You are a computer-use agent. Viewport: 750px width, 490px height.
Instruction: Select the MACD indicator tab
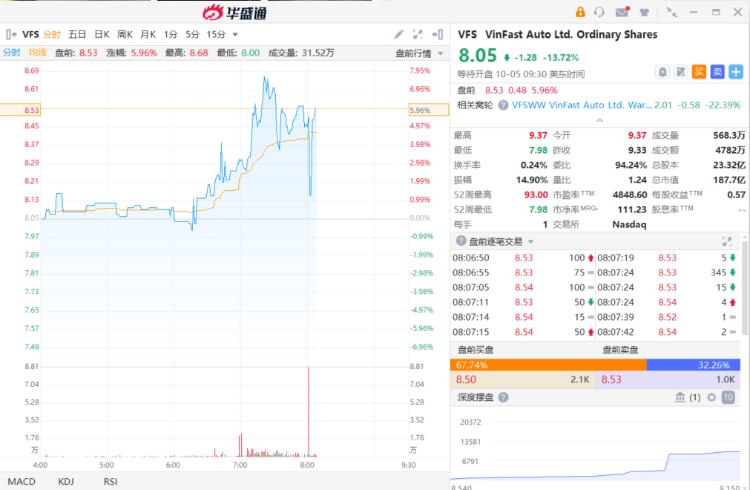pos(22,481)
